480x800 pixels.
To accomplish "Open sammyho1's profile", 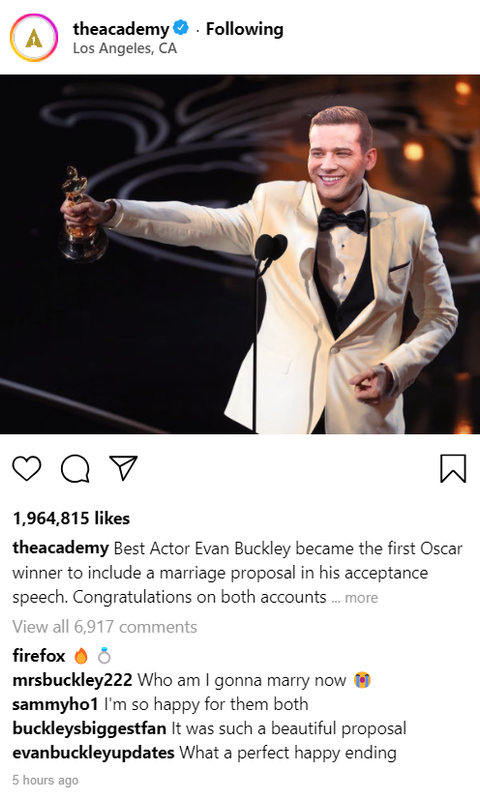I will [55, 704].
